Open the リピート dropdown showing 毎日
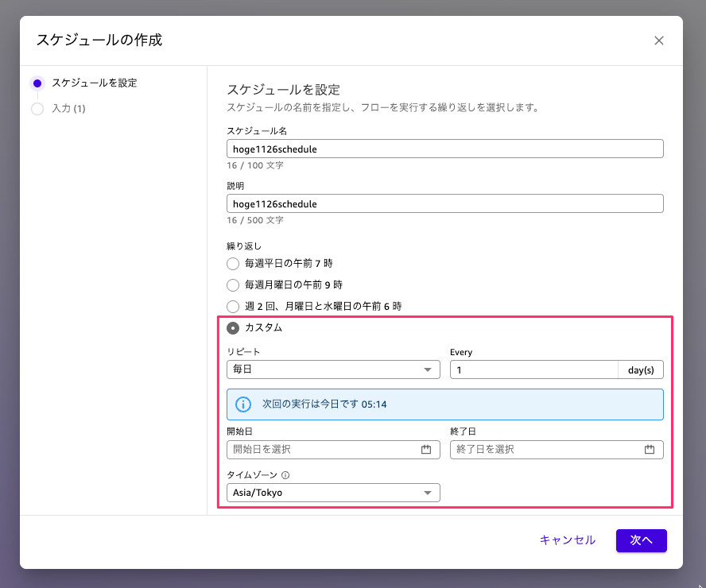Image resolution: width=706 pixels, height=588 pixels. pyautogui.click(x=333, y=369)
